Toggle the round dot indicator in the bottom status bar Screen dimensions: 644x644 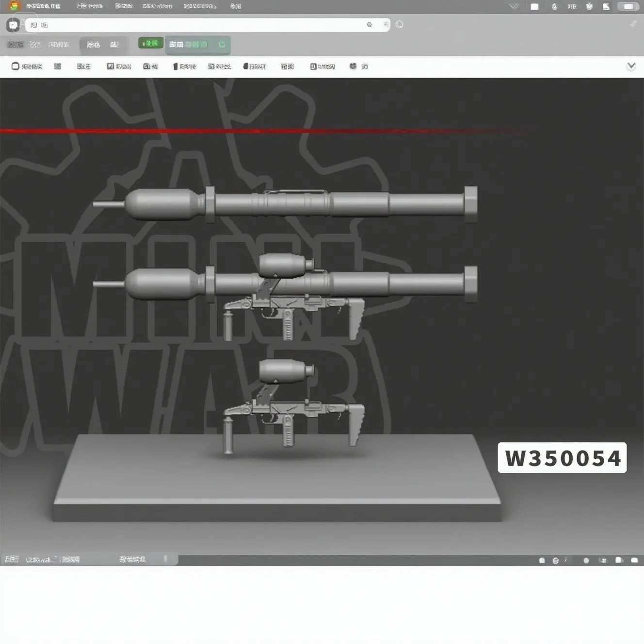[x=586, y=560]
